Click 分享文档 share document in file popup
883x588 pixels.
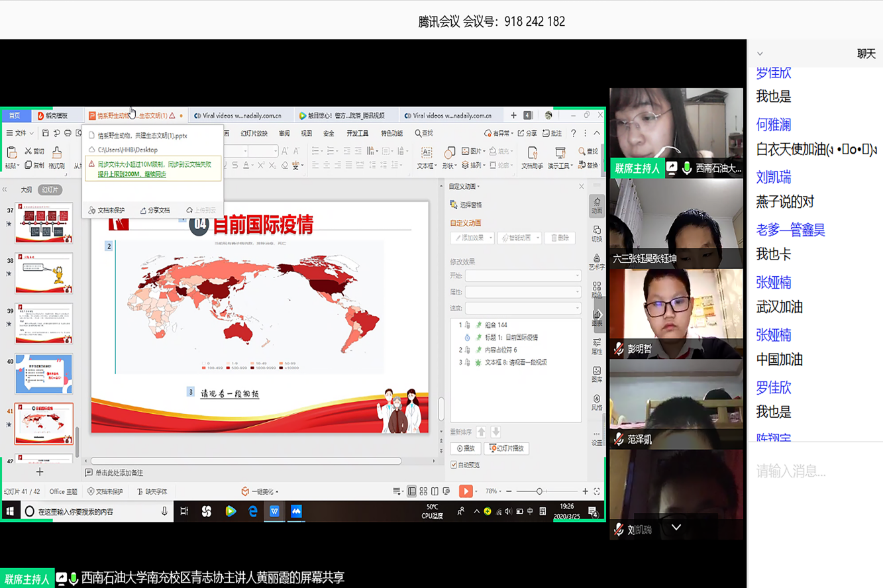(155, 211)
